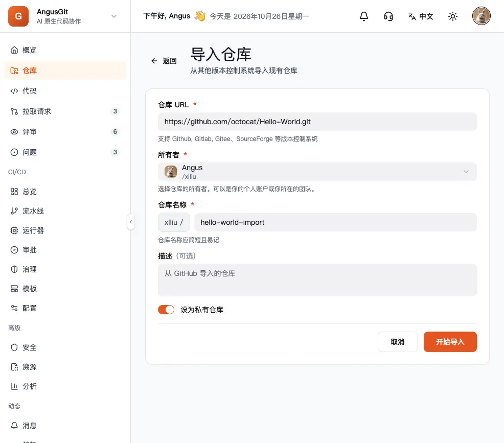This screenshot has height=443, width=504.
Task: Click the 安全 shield icon
Action: pos(14,347)
